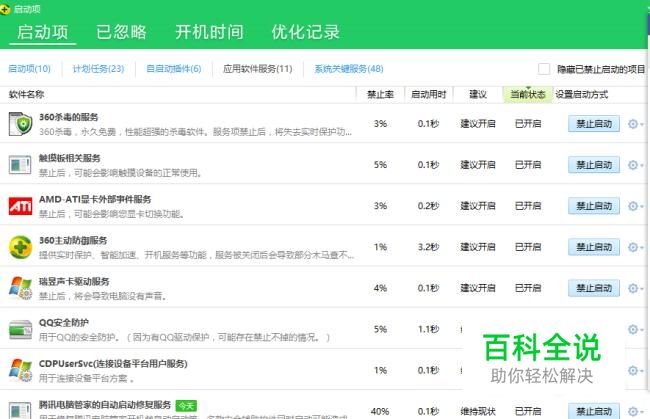Click the 今天 green badge
The height and width of the screenshot is (419, 650).
tap(186, 406)
